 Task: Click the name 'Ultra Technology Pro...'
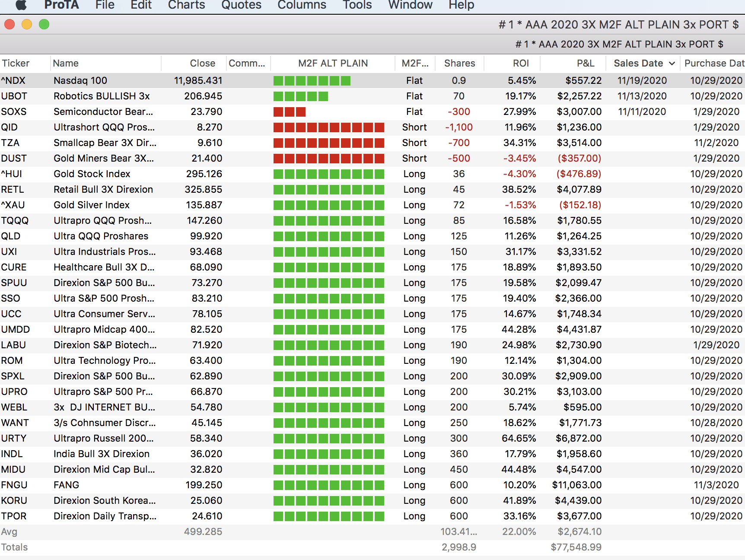[105, 361]
